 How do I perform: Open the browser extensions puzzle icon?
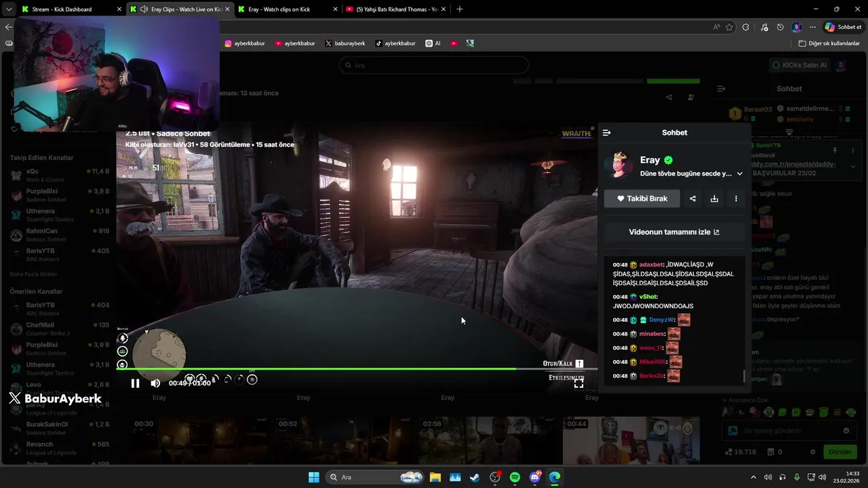pos(746,27)
